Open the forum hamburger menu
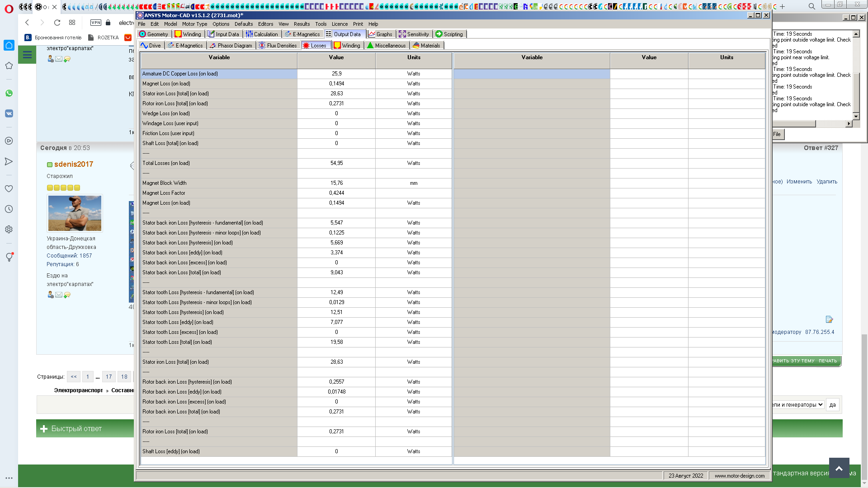This screenshot has height=488, width=868. click(27, 55)
